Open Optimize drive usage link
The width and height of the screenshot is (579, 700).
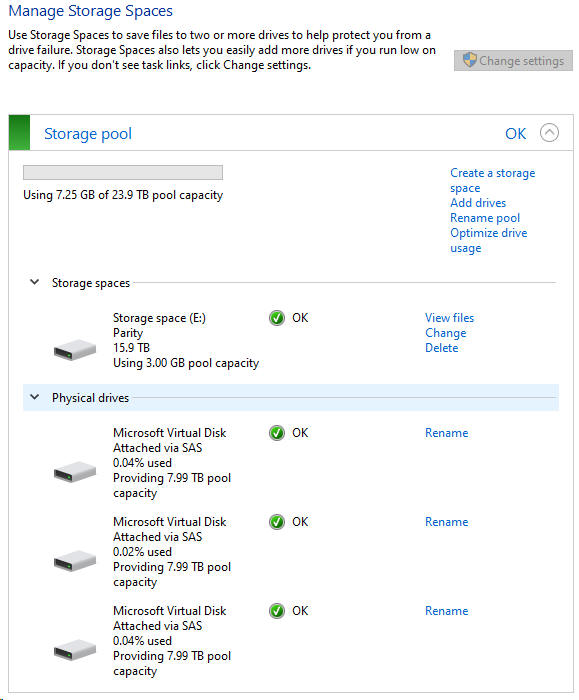[x=488, y=240]
